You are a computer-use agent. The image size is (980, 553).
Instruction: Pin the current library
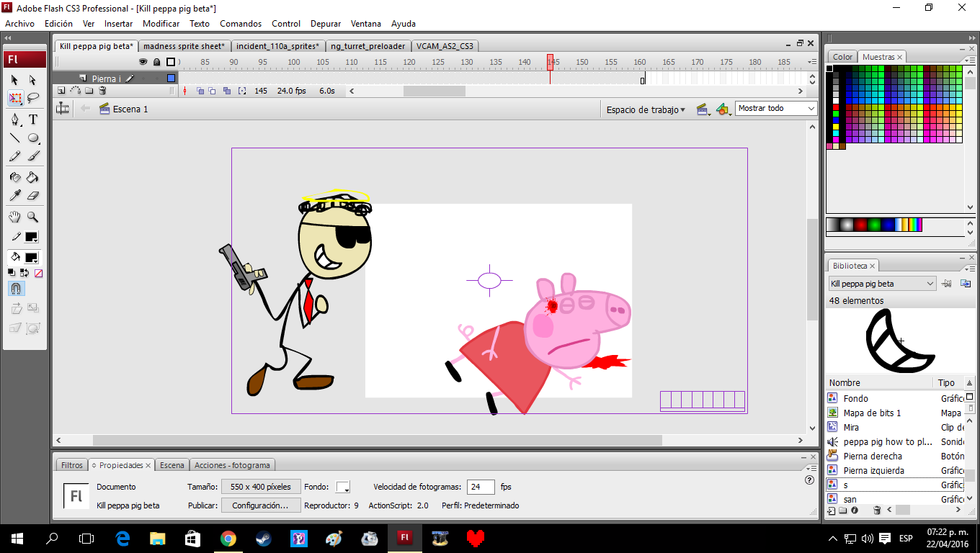pos(947,284)
